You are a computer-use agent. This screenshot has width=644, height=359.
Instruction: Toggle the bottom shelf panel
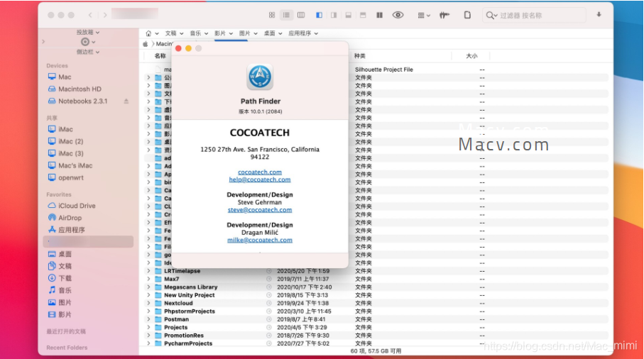click(349, 15)
